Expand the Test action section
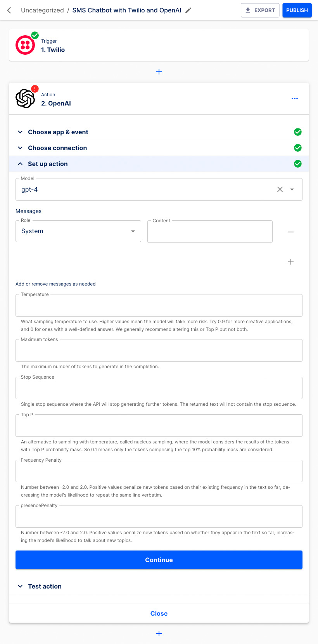Viewport: 318px width, 644px height. (x=159, y=586)
